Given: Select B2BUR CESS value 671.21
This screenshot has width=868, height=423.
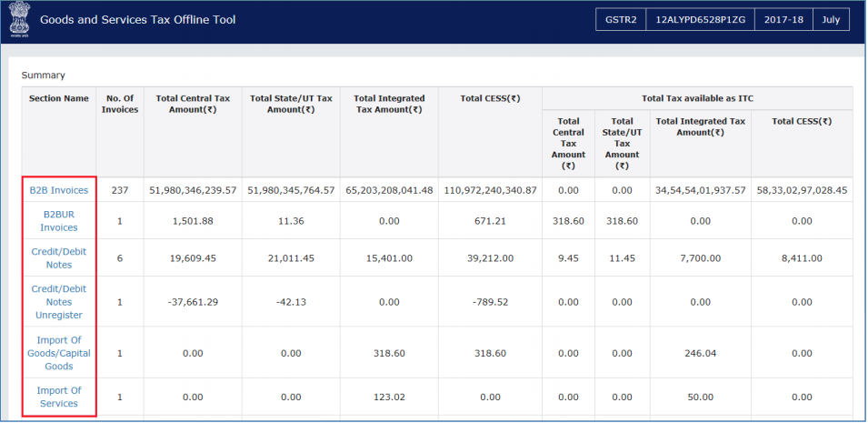Looking at the screenshot, I should pos(490,221).
